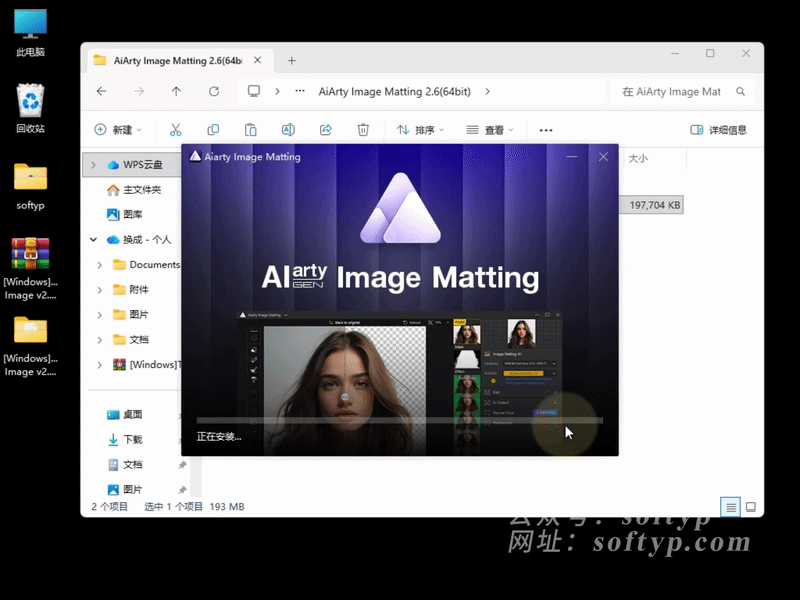Viewport: 800px width, 600px height.
Task: Open the [Windows] Image v2 folder on desktop
Action: point(30,346)
